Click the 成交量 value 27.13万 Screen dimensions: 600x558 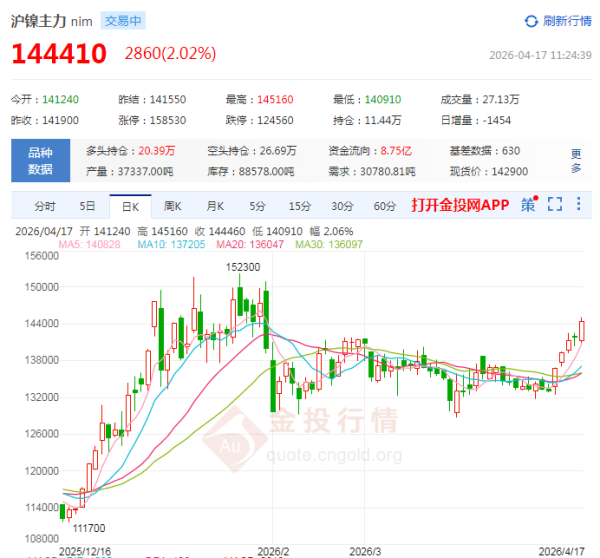click(x=501, y=100)
